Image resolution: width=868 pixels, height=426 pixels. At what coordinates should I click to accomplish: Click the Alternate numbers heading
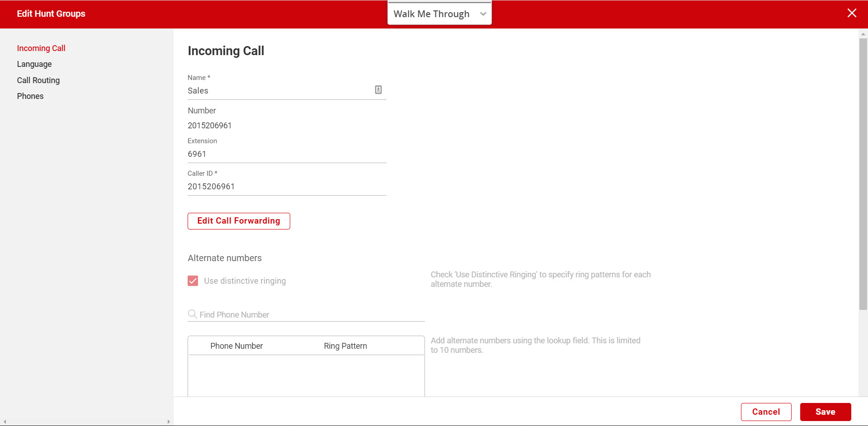click(225, 258)
